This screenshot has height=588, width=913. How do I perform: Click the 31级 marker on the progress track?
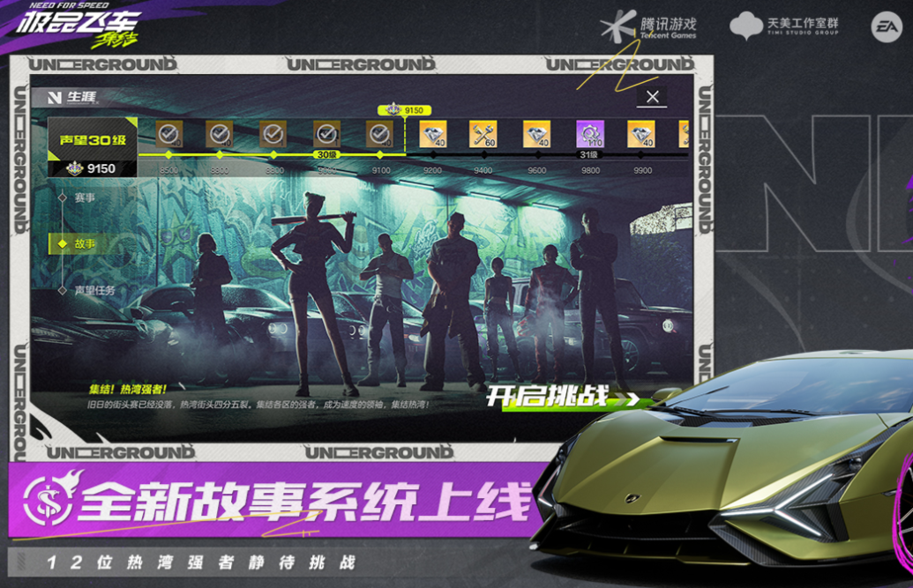589,155
